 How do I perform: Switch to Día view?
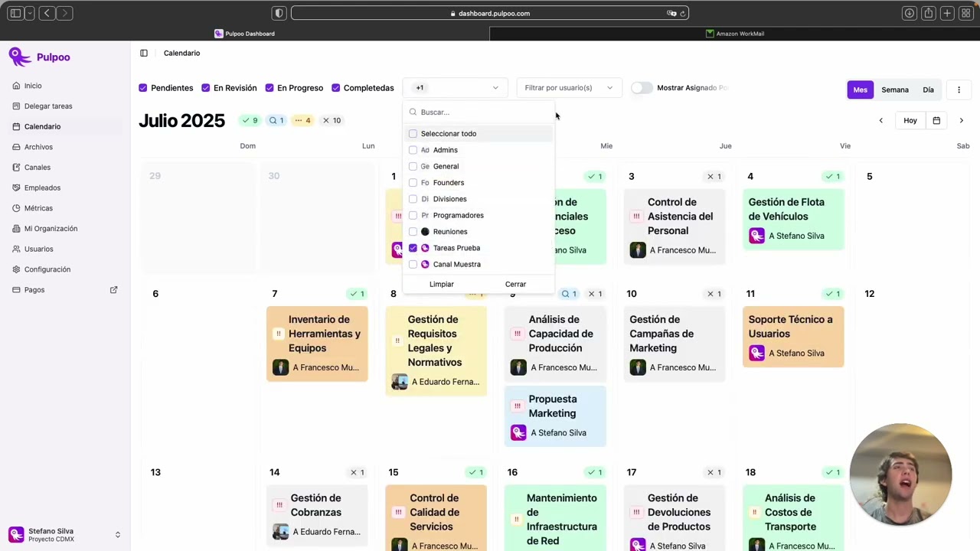coord(928,90)
